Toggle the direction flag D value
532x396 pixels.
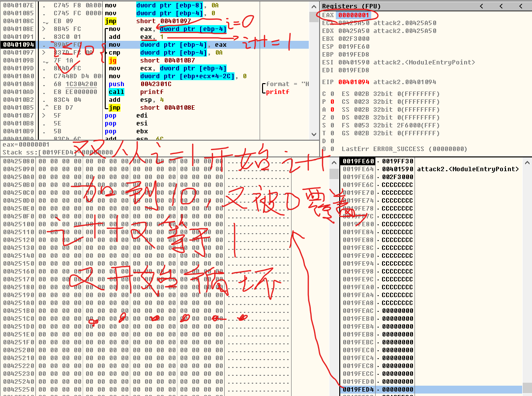tap(332, 141)
